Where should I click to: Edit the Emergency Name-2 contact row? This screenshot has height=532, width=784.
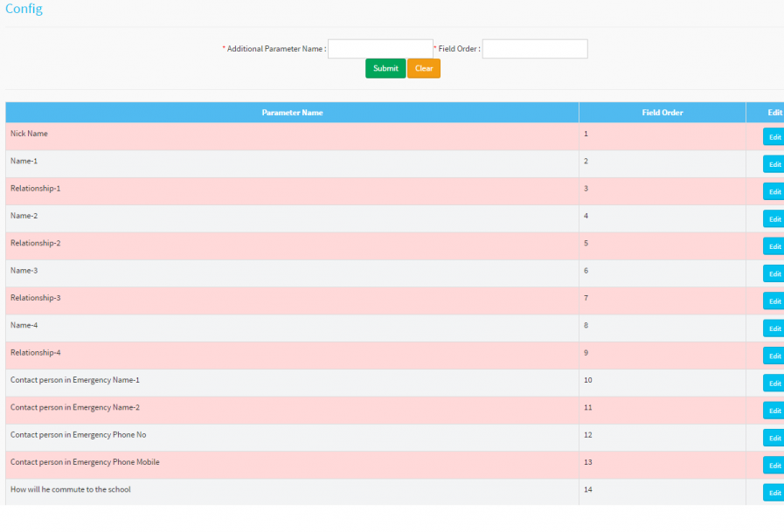pyautogui.click(x=774, y=411)
